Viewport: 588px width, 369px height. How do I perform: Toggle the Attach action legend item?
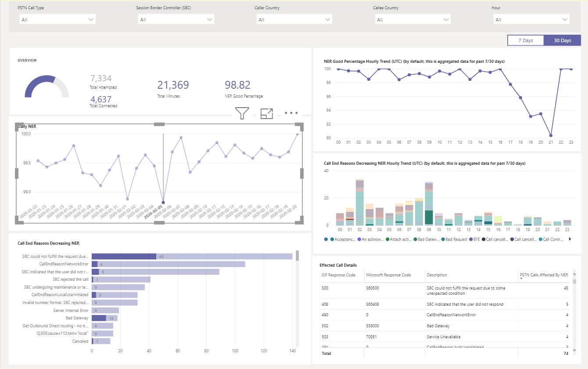(400, 238)
